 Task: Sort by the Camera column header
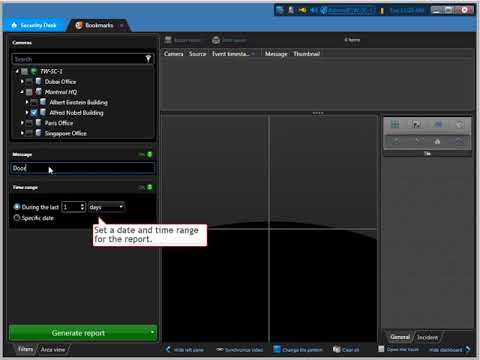coord(173,54)
